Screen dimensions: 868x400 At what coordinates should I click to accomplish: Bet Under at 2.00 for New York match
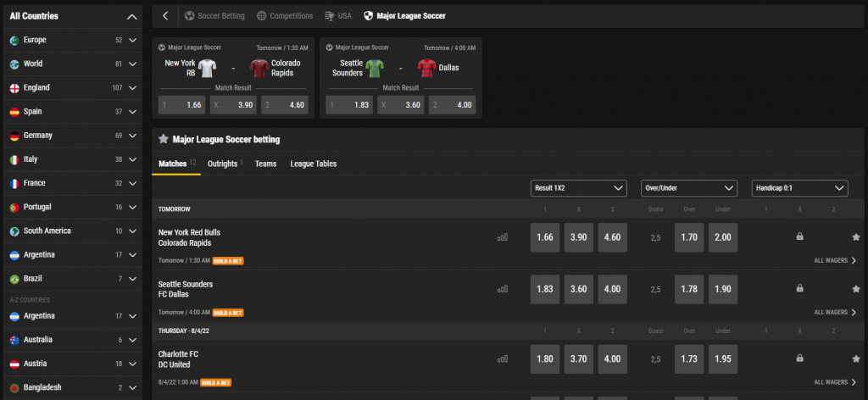pyautogui.click(x=723, y=237)
